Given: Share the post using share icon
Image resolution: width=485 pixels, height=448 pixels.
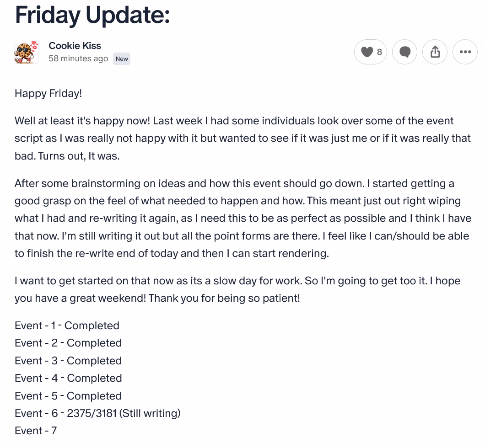Looking at the screenshot, I should click(435, 52).
